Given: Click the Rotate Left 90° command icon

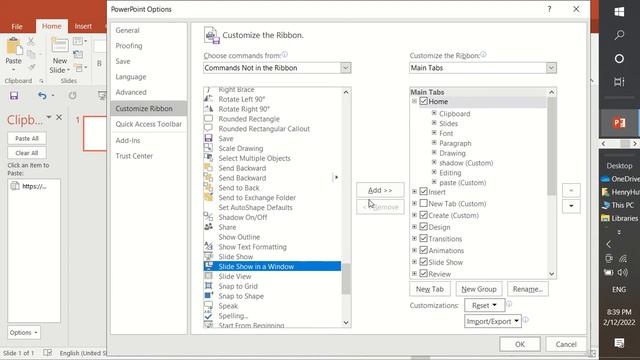Looking at the screenshot, I should tap(209, 99).
